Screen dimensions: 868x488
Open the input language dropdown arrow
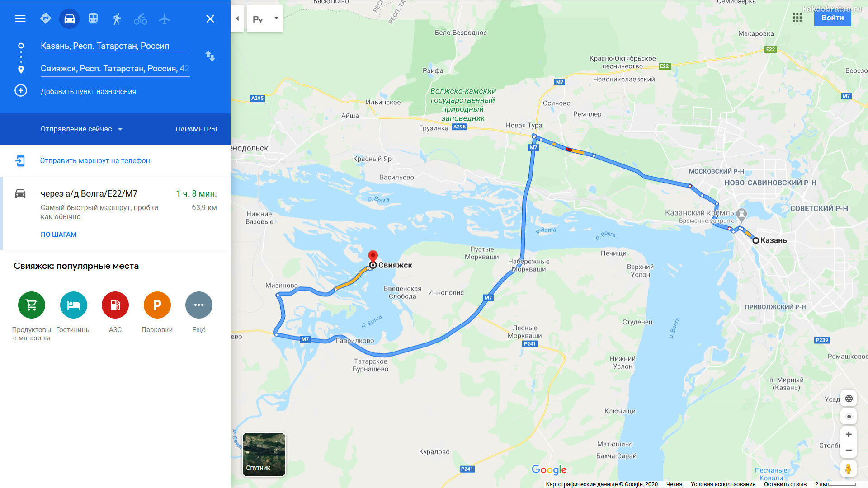276,19
